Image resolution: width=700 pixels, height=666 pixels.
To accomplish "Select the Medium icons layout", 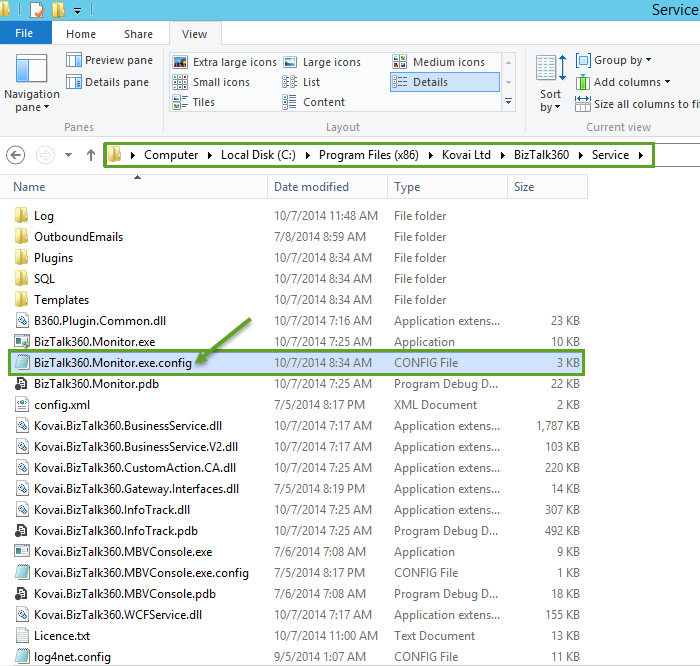I will click(440, 62).
